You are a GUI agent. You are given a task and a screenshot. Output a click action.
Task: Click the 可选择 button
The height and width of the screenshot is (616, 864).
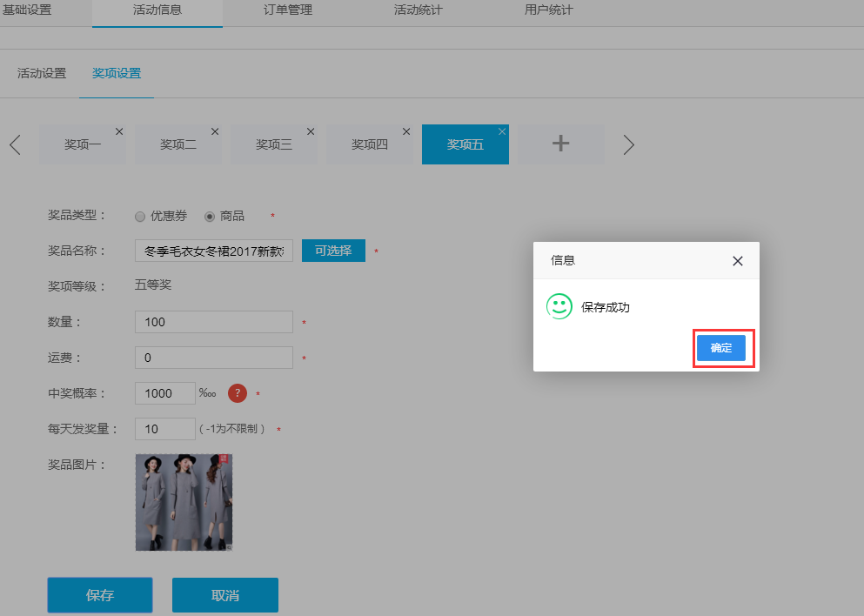333,251
